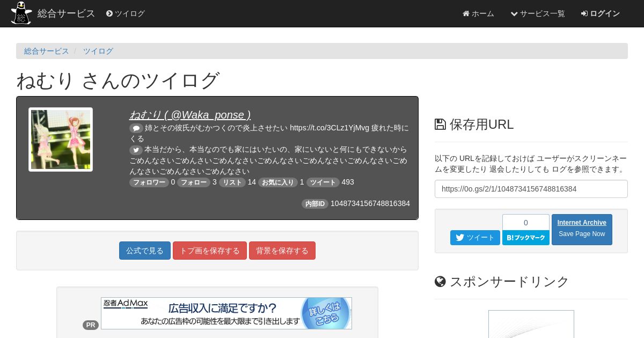644x338 pixels.
Task: Click the sponsored ad box in sidebar
Action: 531,324
